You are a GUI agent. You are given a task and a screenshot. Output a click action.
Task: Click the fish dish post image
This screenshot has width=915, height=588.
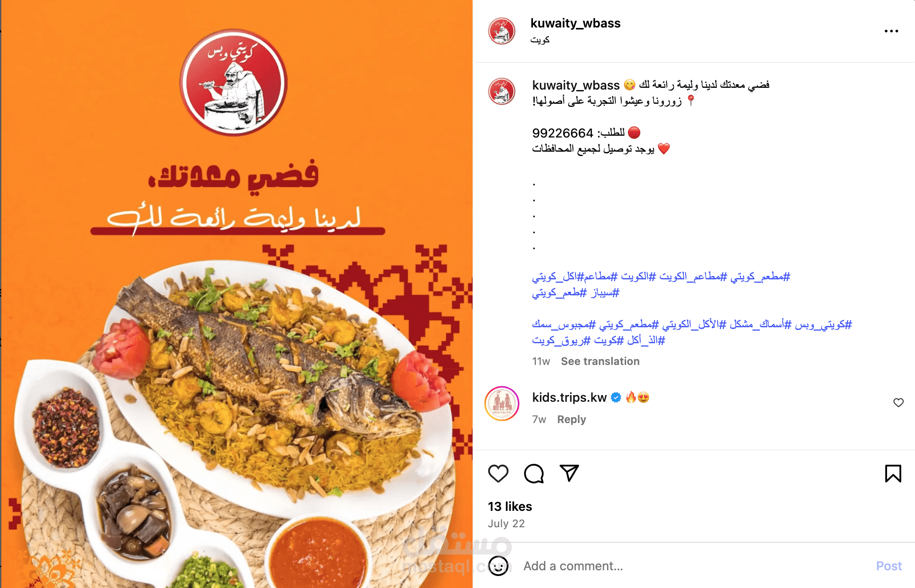tap(237, 294)
